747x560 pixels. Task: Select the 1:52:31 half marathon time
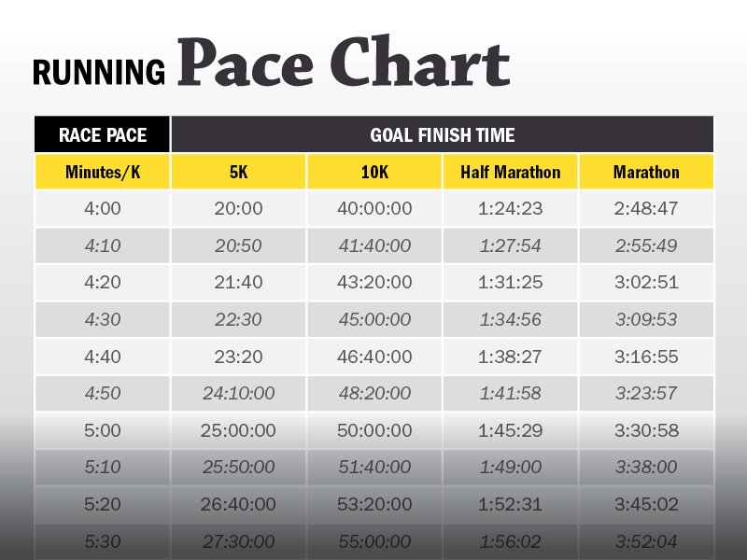point(510,505)
